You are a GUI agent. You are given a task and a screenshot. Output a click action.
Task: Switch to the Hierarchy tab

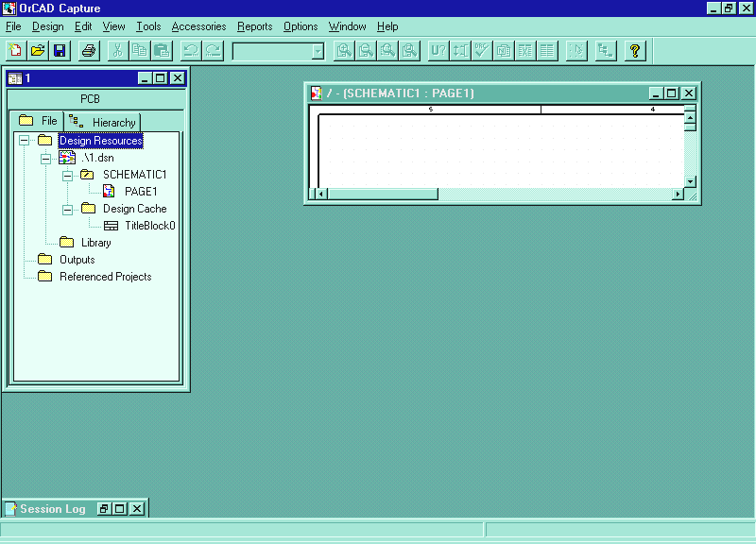pyautogui.click(x=102, y=123)
